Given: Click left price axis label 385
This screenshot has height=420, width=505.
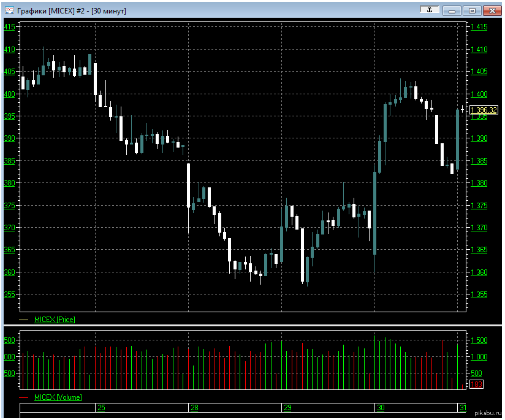Looking at the screenshot, I should point(9,161).
